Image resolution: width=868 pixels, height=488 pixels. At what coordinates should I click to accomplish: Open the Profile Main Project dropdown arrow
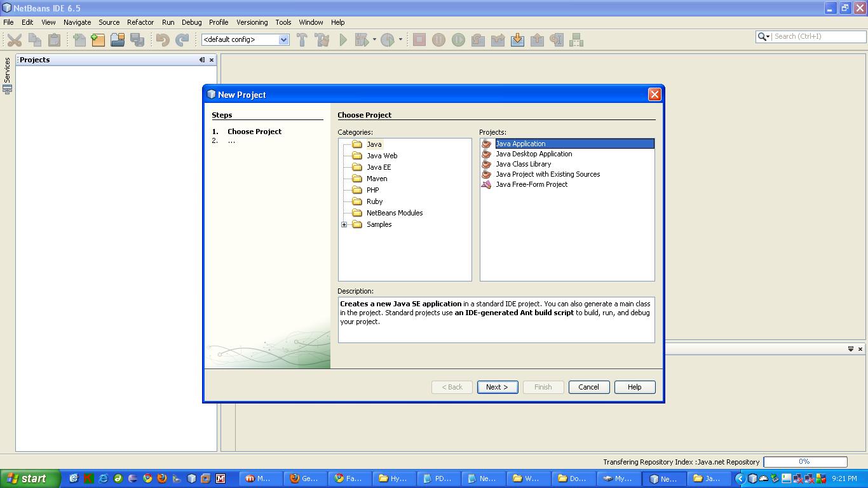400,40
